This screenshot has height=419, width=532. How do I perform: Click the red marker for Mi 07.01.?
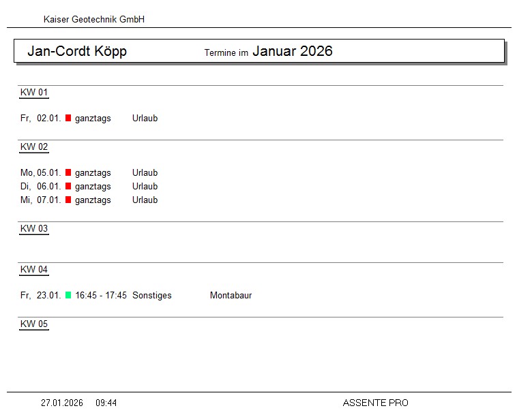pyautogui.click(x=68, y=200)
